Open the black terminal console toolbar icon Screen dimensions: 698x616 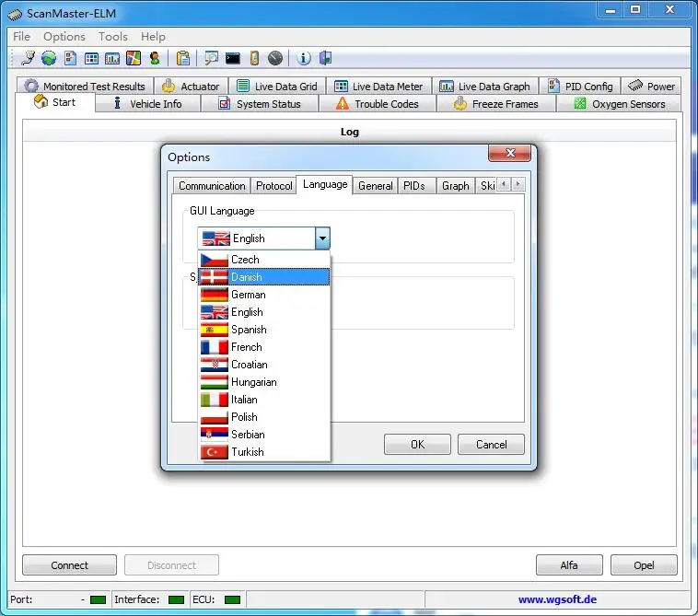(233, 58)
